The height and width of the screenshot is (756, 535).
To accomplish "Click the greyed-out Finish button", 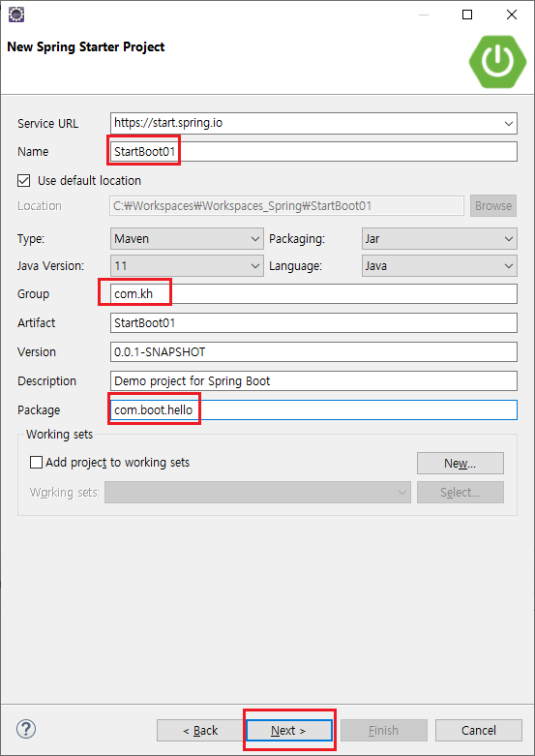I will tap(384, 731).
